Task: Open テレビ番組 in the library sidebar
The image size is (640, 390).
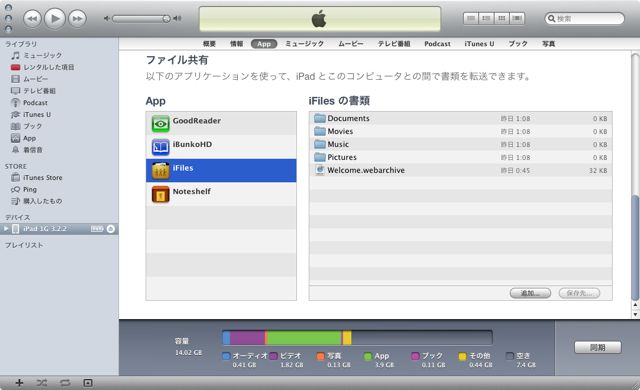Action: pyautogui.click(x=33, y=91)
